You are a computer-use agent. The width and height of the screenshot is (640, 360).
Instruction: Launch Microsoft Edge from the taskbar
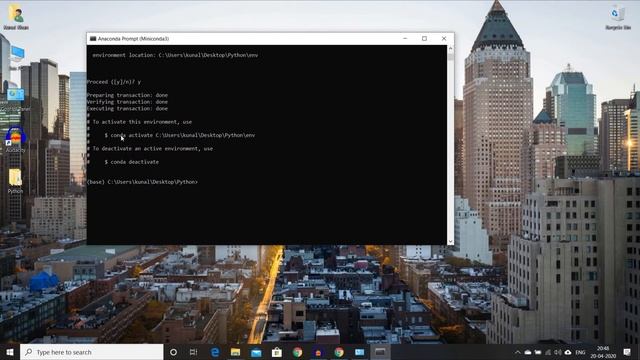click(215, 352)
